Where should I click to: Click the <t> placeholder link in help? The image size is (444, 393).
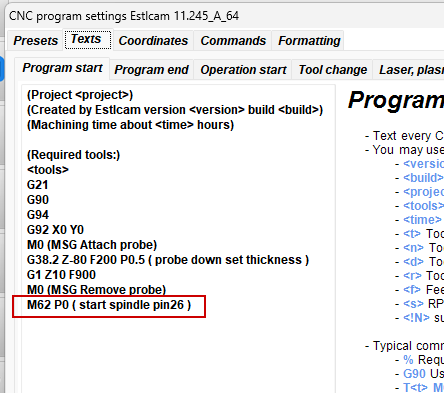[412, 234]
